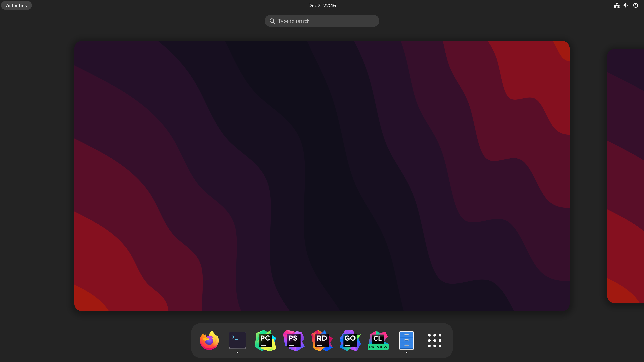Viewport: 644px width, 362px height.
Task: Switch to the second workspace on the right
Action: (x=626, y=176)
